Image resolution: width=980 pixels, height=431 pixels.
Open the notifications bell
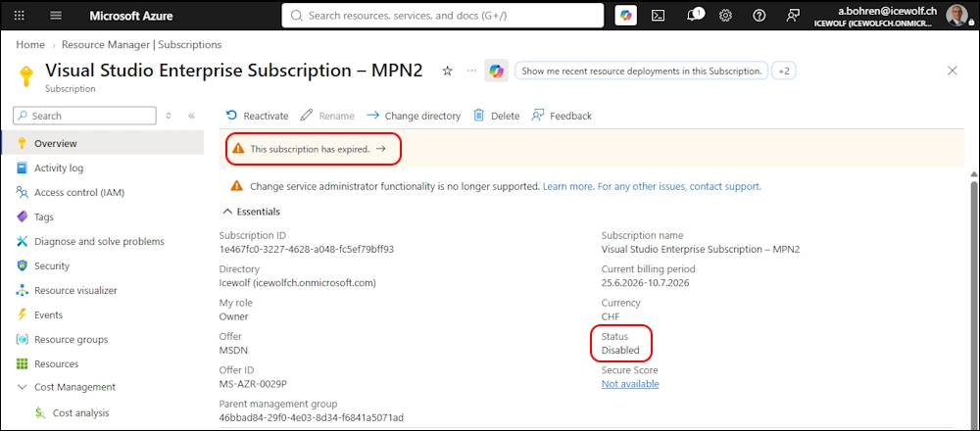coord(693,16)
